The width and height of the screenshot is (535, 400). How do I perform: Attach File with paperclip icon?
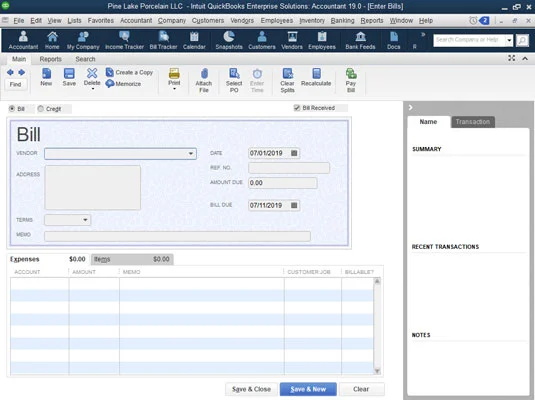pyautogui.click(x=204, y=80)
